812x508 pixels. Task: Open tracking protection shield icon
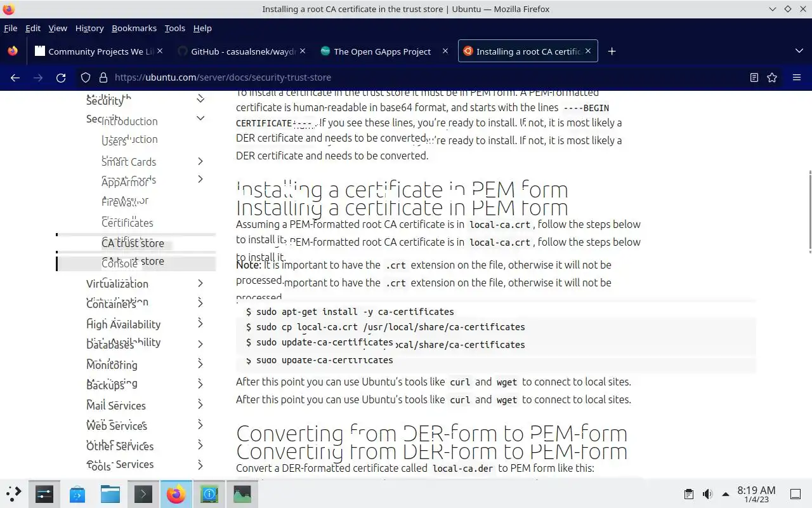click(86, 77)
